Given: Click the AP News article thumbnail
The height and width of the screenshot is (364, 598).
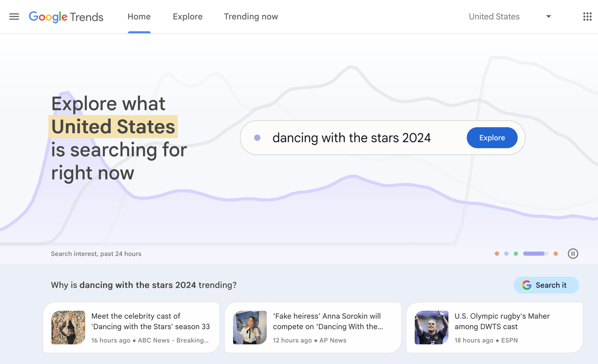Looking at the screenshot, I should [x=250, y=328].
